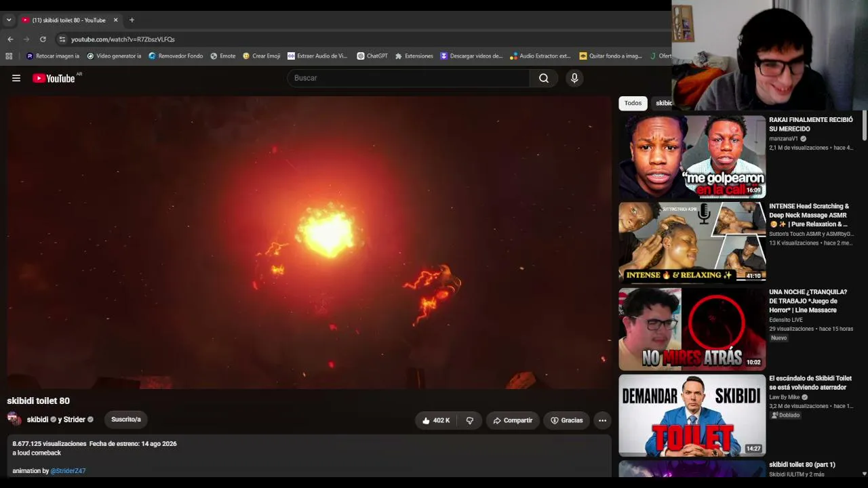The image size is (868, 488).
Task: Open El escándalo de Skibidi Toilet title
Action: point(810,383)
